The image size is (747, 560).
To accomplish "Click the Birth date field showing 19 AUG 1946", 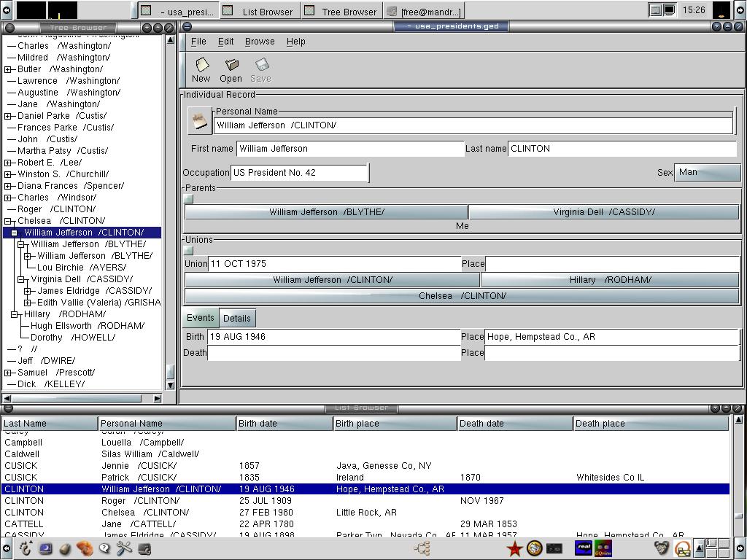I will [x=334, y=337].
